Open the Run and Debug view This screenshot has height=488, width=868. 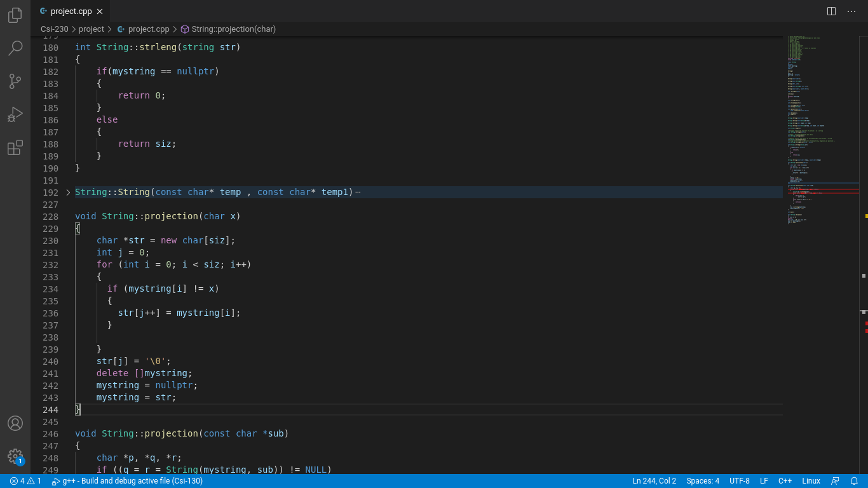point(15,114)
